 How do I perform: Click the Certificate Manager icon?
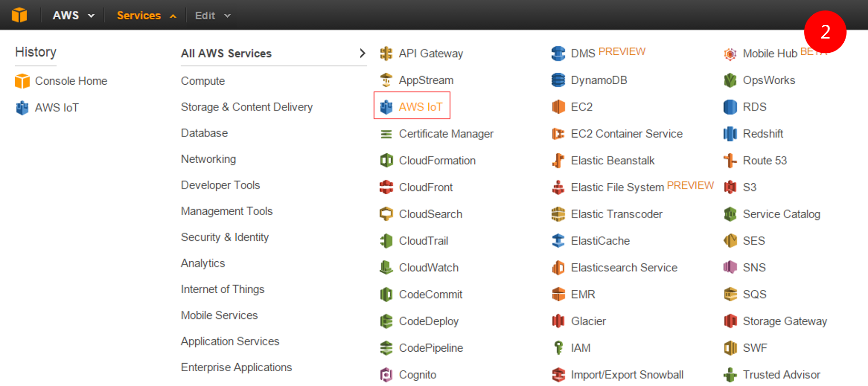click(386, 134)
